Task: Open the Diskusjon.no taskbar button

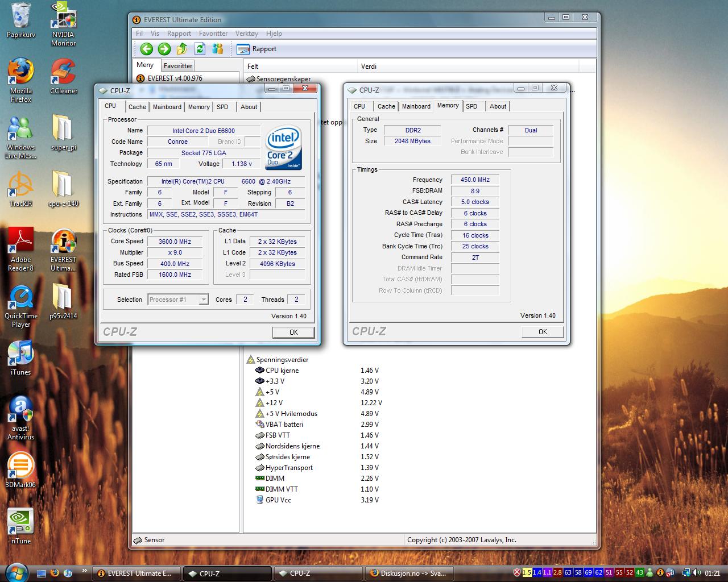Action: (x=409, y=573)
